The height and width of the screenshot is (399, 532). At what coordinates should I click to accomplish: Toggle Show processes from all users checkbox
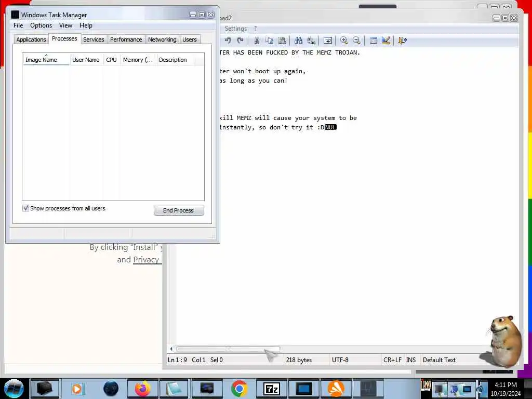[26, 208]
